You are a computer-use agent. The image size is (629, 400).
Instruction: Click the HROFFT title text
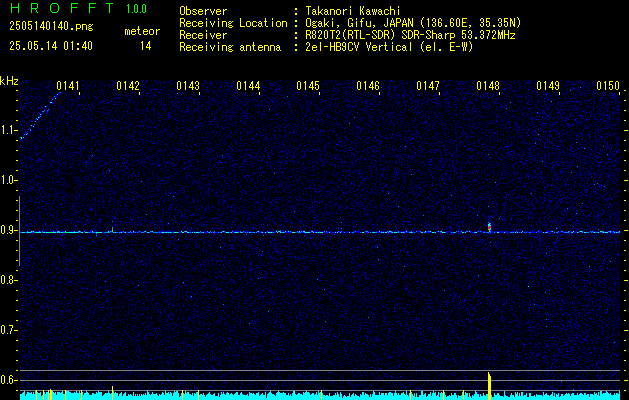point(62,8)
